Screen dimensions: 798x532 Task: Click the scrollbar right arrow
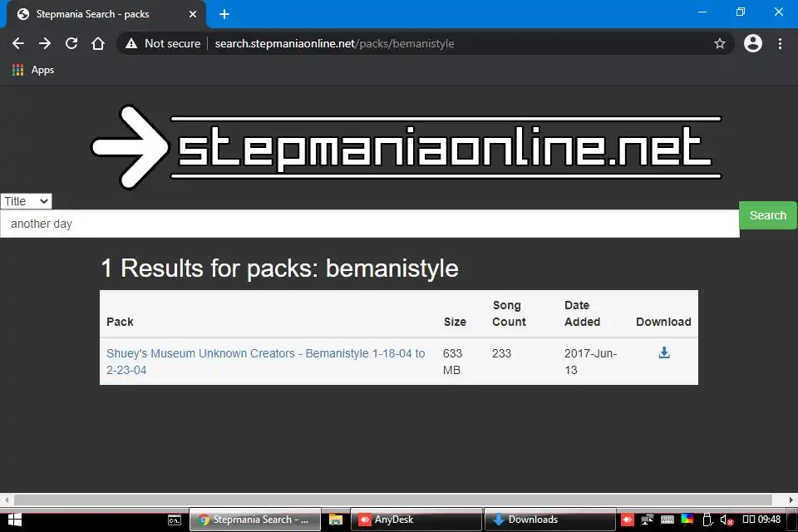791,500
